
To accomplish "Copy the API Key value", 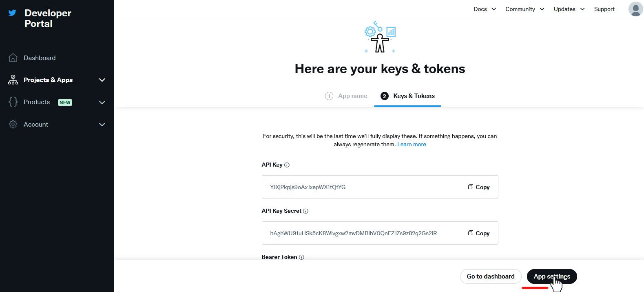I will 479,187.
